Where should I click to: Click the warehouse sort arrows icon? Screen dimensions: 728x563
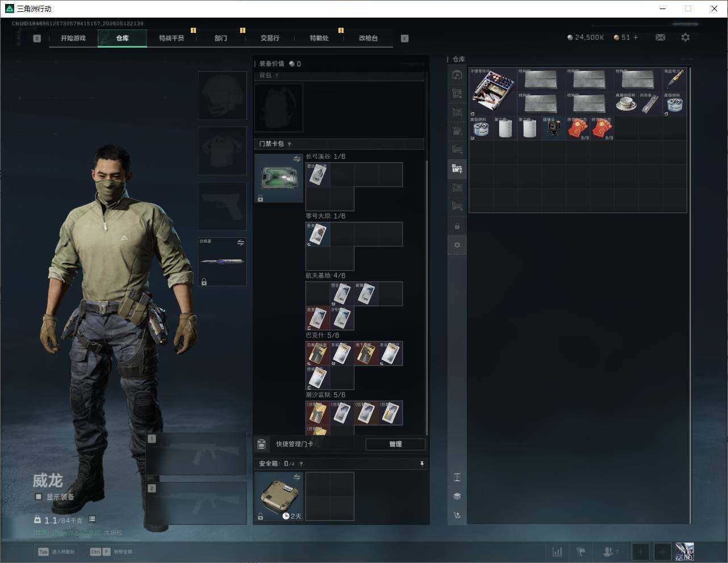[x=457, y=515]
